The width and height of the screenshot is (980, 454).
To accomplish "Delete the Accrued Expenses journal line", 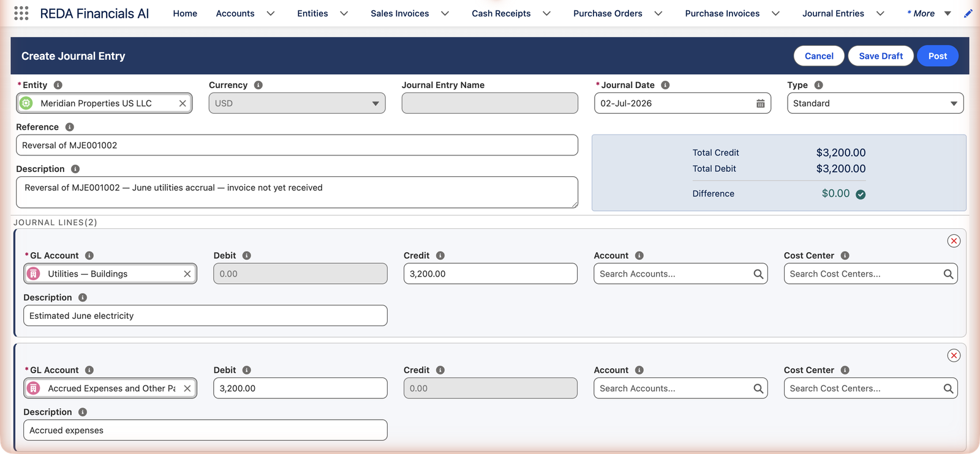I will [954, 355].
